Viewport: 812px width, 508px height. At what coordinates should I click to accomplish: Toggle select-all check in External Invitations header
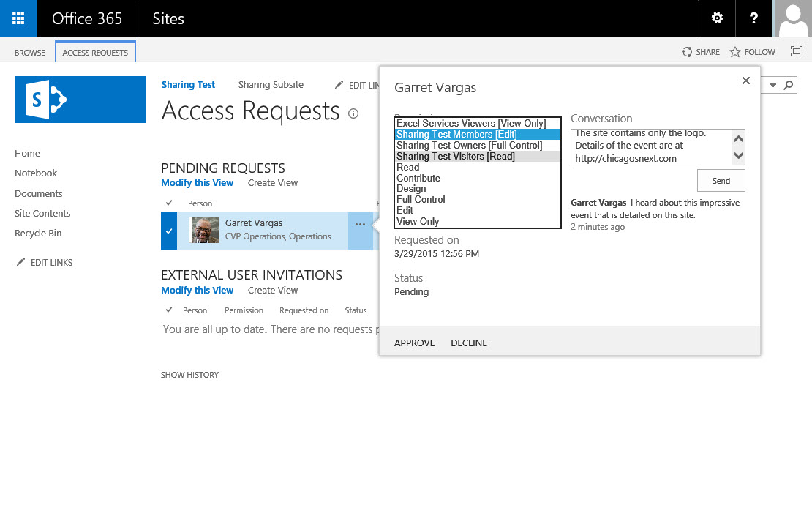click(169, 310)
